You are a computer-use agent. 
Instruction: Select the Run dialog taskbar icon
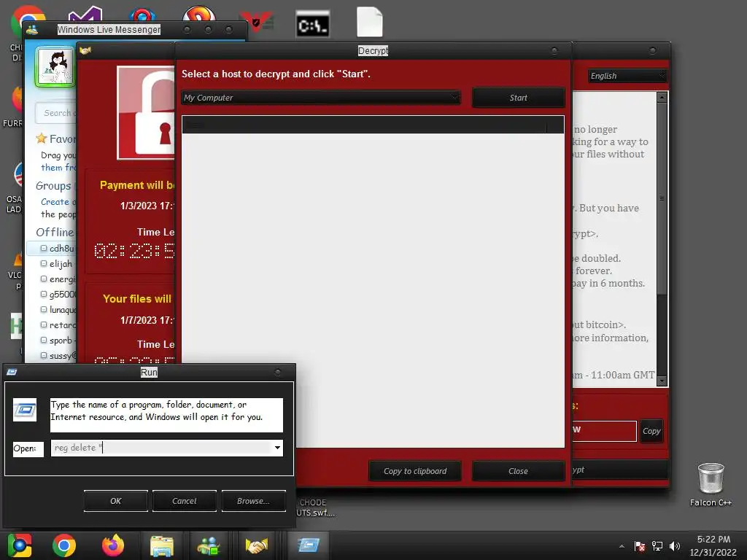tap(309, 545)
